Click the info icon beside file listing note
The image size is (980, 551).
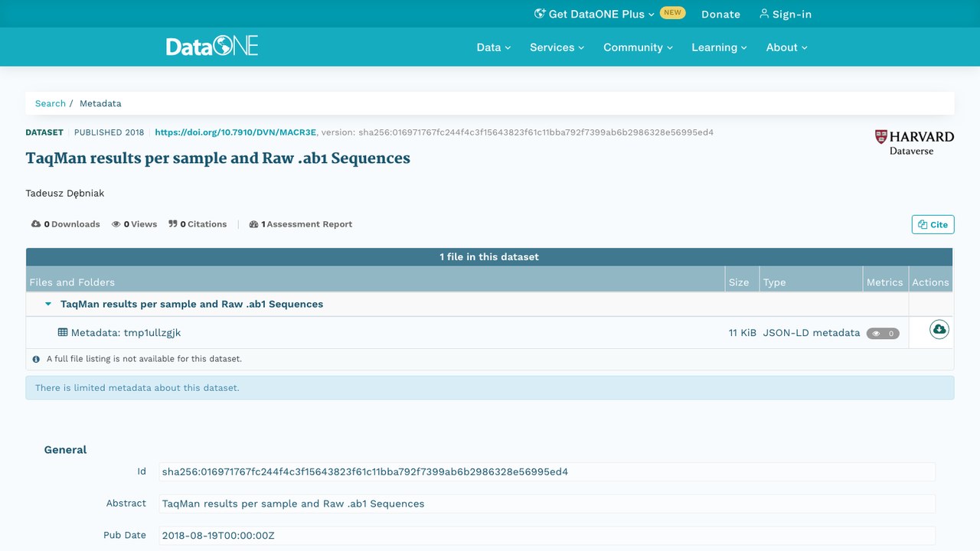coord(36,359)
